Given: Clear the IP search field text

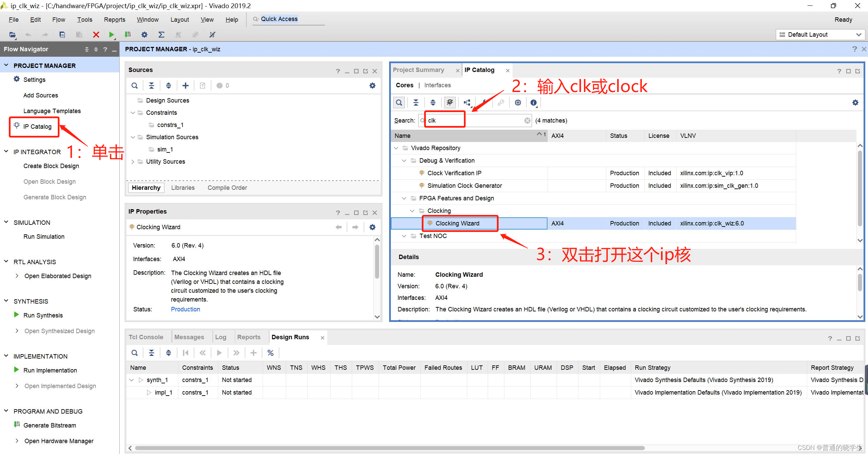Looking at the screenshot, I should tap(527, 121).
